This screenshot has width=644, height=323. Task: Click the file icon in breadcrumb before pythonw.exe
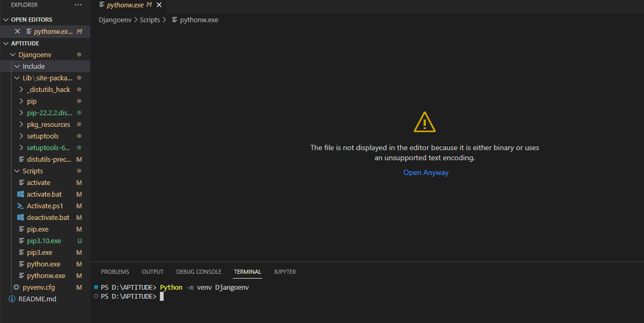175,20
